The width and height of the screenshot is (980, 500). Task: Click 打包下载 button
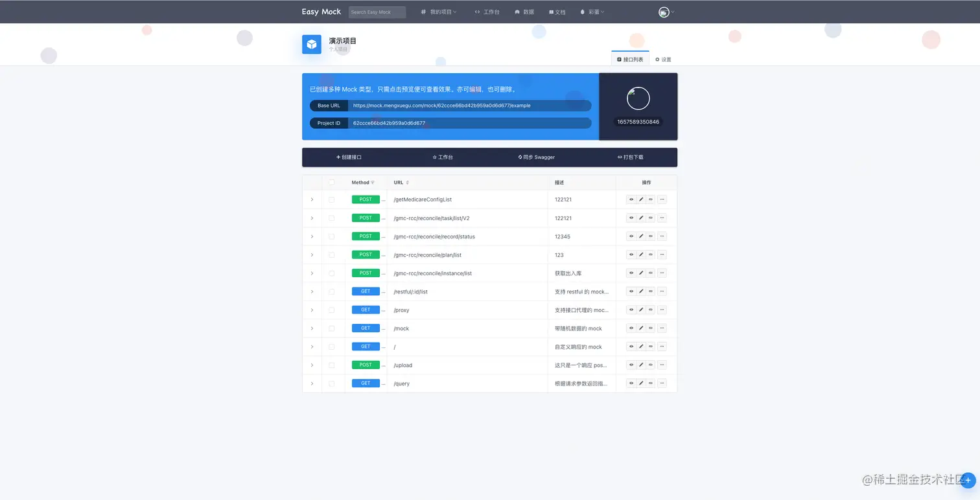coord(631,157)
